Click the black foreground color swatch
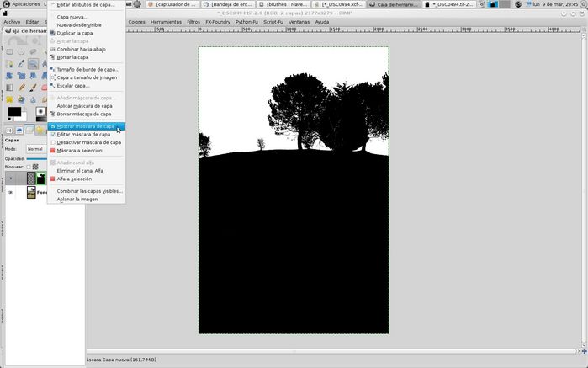This screenshot has height=368, width=588. pos(14,111)
